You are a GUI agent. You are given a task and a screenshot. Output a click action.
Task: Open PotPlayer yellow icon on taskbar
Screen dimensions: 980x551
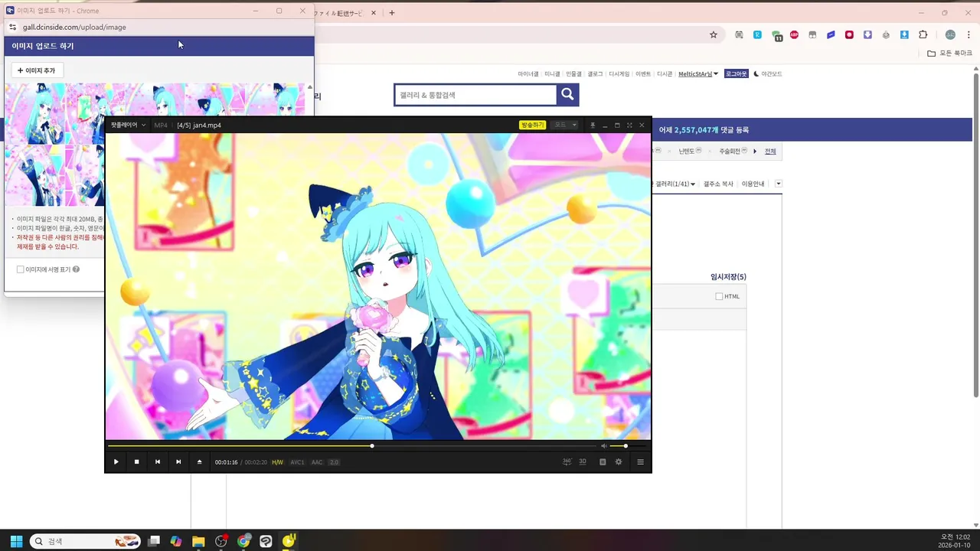click(x=289, y=541)
